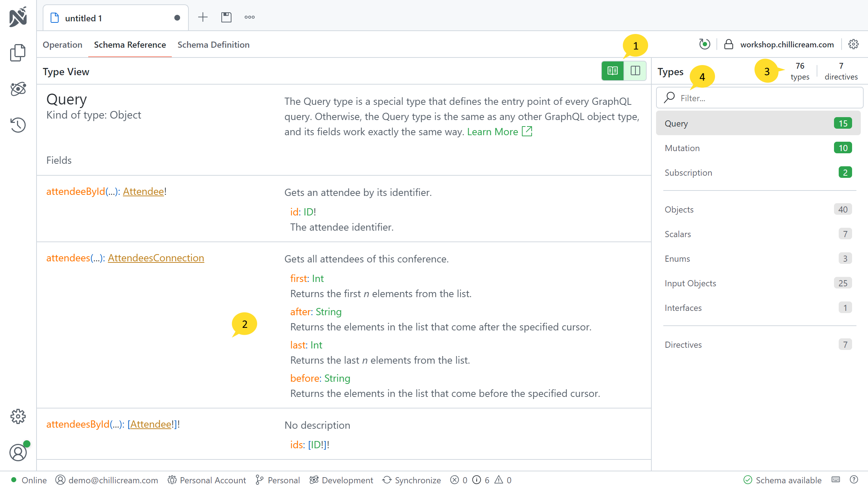The height and width of the screenshot is (488, 868).
Task: Expand the Objects type group
Action: click(679, 210)
